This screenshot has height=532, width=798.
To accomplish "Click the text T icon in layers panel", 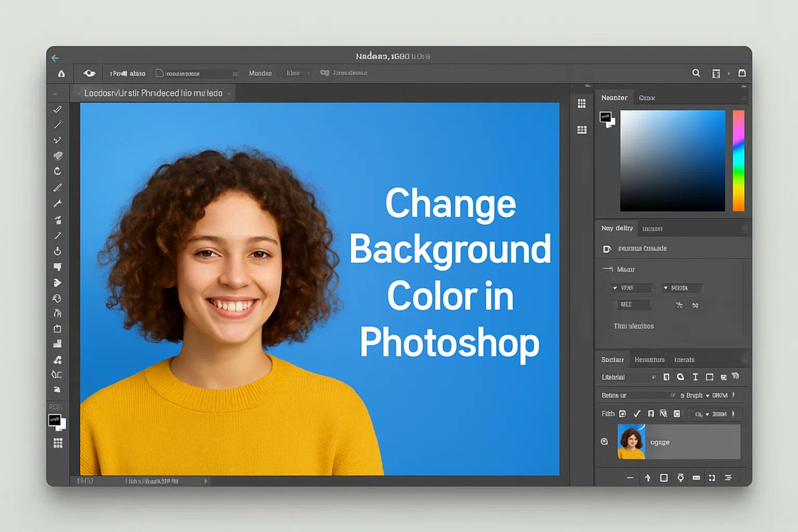I will [695, 377].
